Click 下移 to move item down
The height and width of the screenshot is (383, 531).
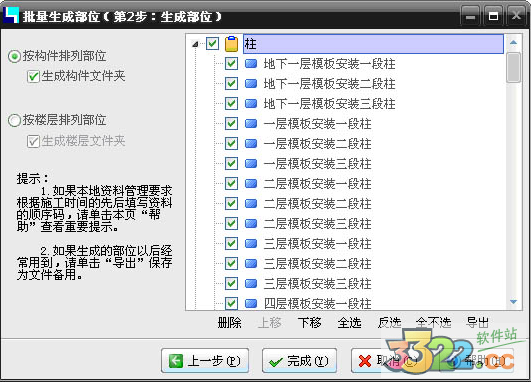310,323
